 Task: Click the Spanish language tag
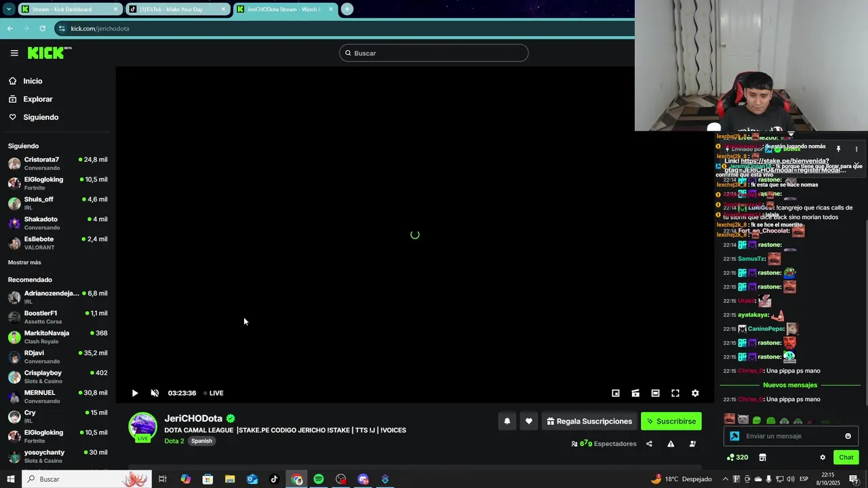point(201,441)
